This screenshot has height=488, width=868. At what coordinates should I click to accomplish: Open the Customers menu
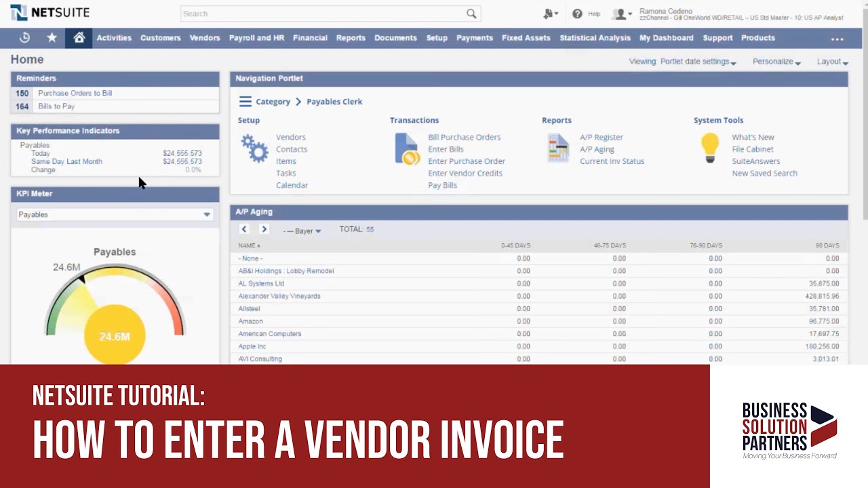[x=161, y=38]
